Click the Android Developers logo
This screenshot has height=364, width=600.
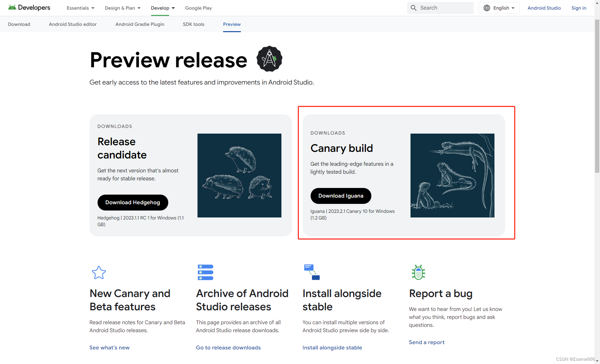coord(29,8)
